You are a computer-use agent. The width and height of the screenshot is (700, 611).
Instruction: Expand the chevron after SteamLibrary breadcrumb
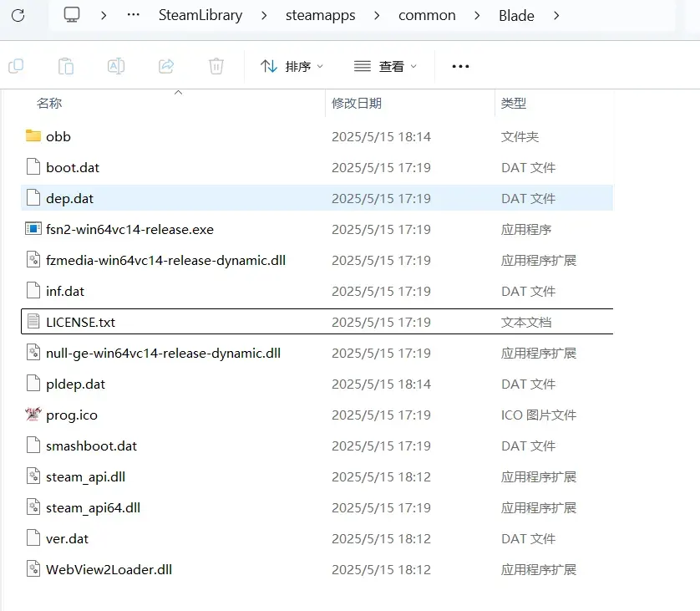pos(264,16)
